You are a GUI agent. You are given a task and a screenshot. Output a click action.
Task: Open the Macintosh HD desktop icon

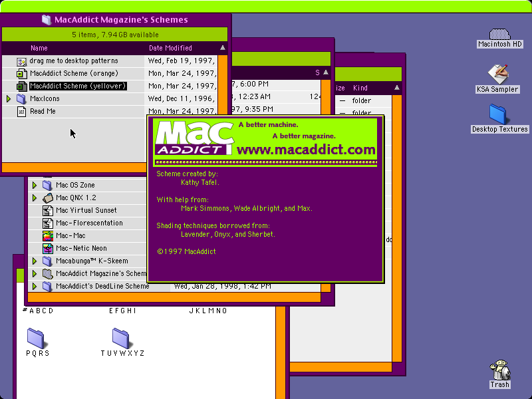point(500,35)
